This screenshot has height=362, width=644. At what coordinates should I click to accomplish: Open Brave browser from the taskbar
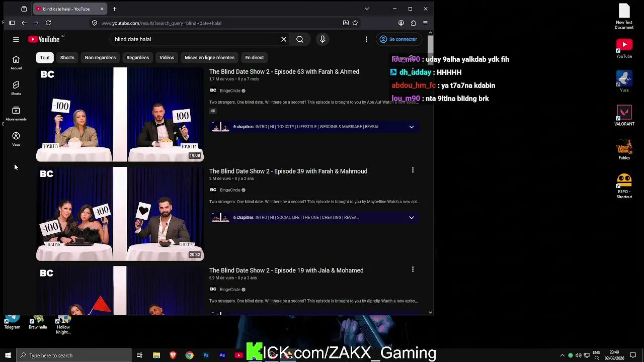pos(173,355)
